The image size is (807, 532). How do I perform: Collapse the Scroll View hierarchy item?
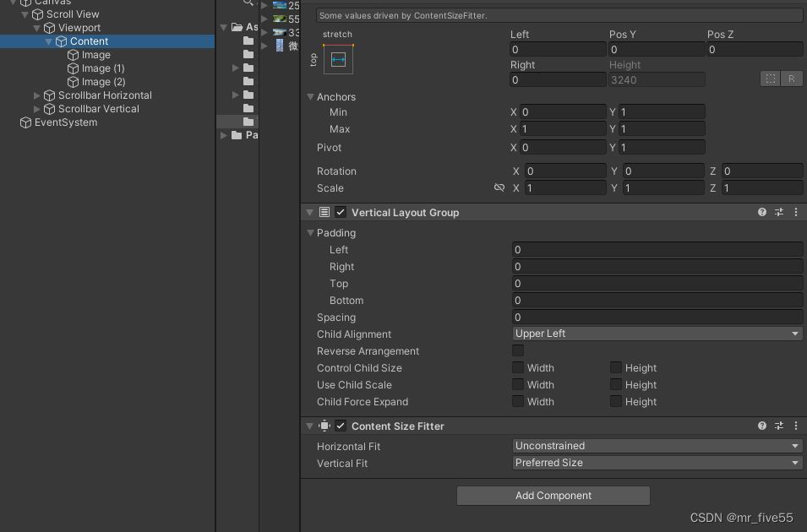25,14
